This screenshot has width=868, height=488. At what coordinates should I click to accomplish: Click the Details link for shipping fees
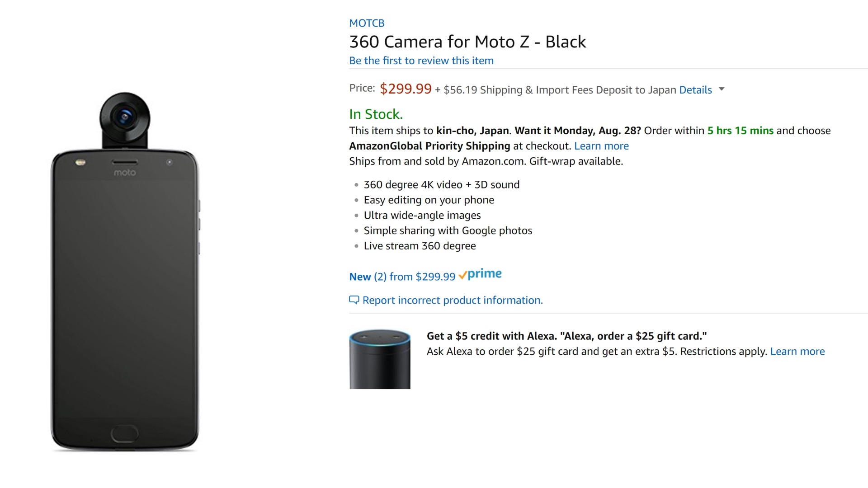pos(695,90)
